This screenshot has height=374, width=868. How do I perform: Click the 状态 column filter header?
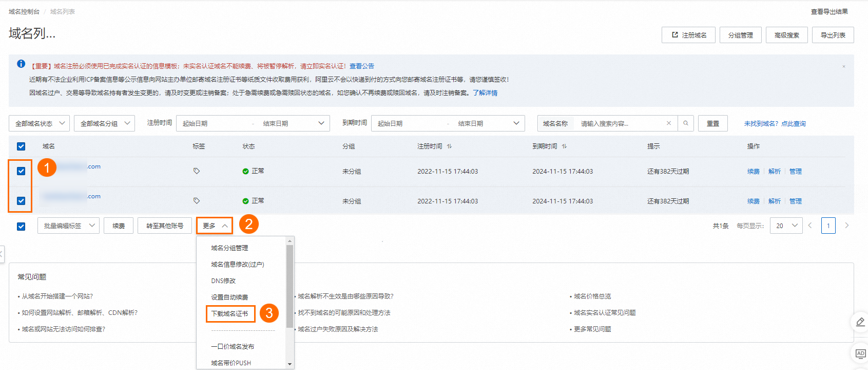(x=249, y=146)
